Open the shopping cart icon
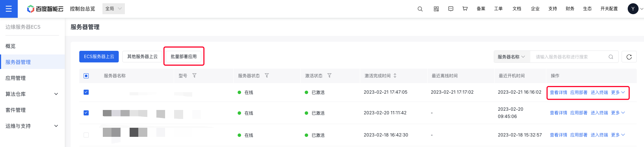This screenshot has width=644, height=147. pyautogui.click(x=465, y=9)
